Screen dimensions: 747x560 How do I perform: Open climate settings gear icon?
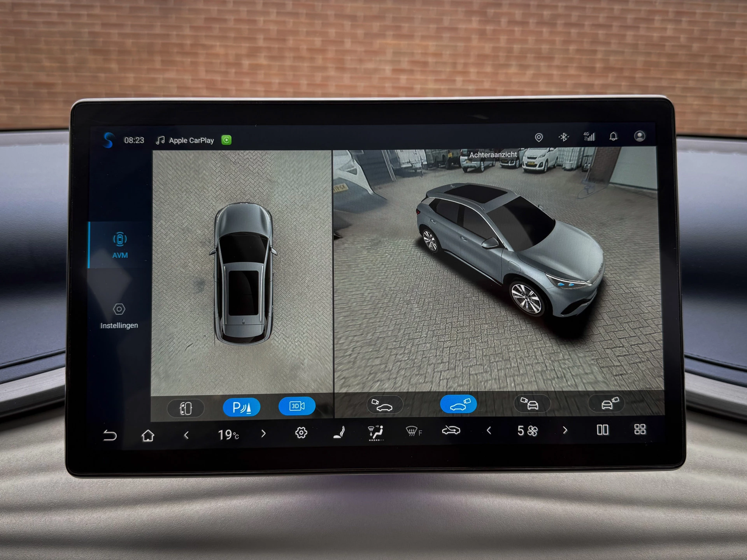point(301,432)
